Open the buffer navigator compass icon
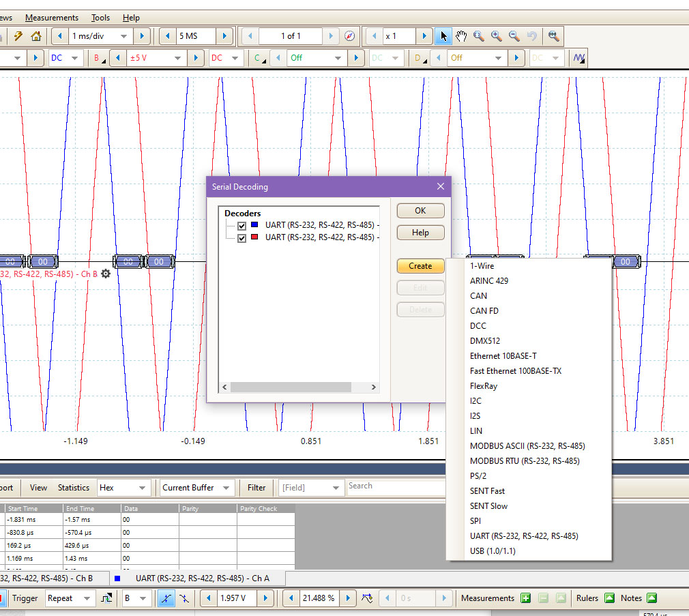689x616 pixels. (x=350, y=36)
